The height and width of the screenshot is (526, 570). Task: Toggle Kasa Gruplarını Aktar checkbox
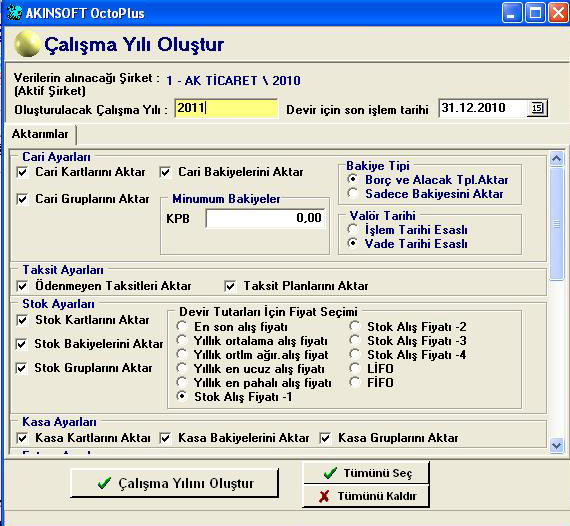[325, 438]
